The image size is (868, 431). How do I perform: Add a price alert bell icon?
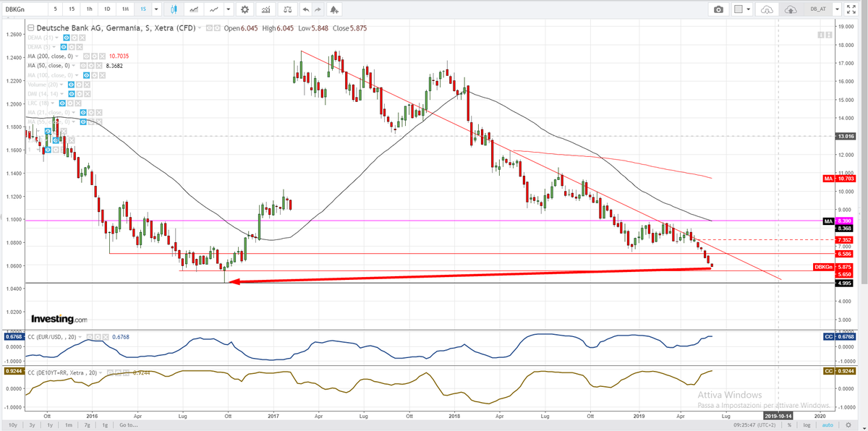click(334, 9)
